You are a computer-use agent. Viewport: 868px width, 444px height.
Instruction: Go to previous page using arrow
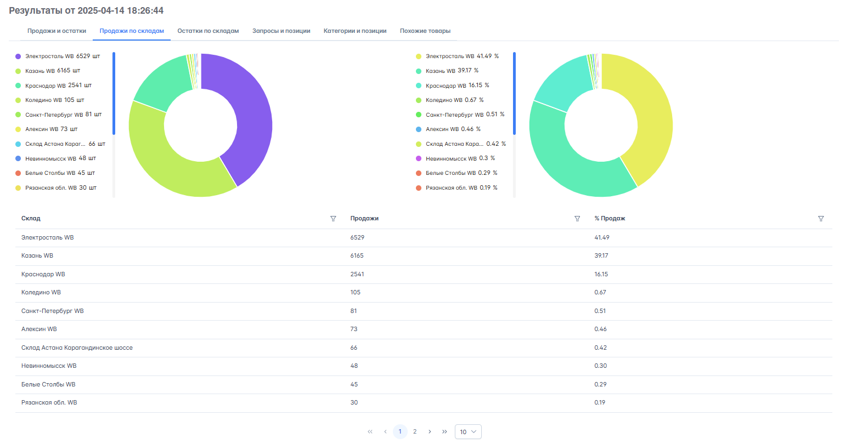click(x=385, y=432)
